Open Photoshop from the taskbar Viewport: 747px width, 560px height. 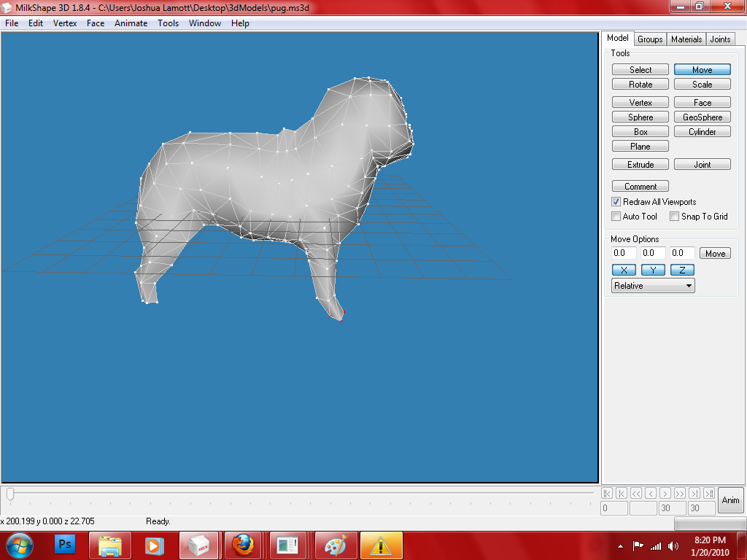click(x=65, y=545)
